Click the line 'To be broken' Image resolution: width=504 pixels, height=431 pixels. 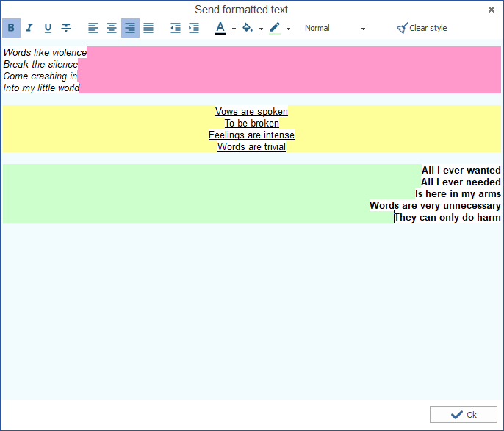click(x=252, y=124)
